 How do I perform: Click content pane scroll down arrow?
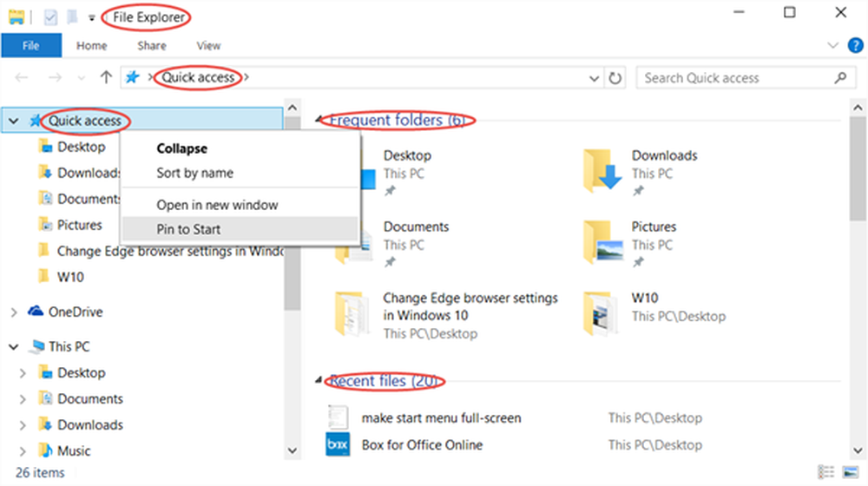[858, 451]
